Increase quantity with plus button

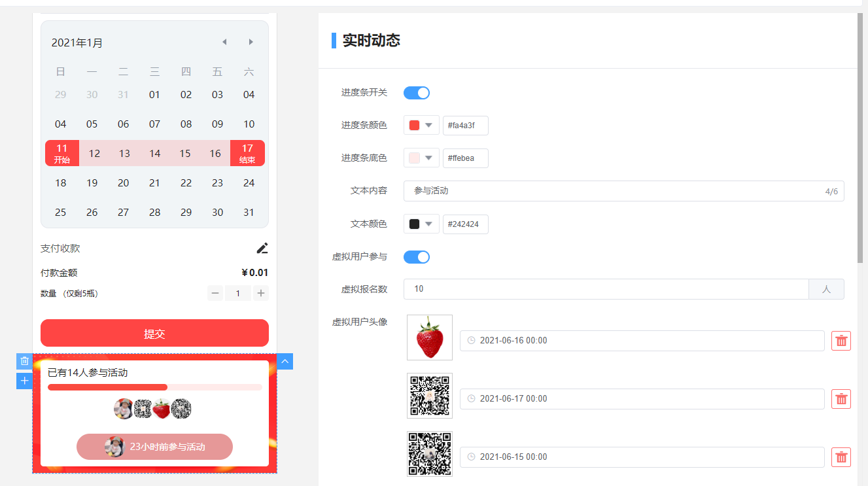(x=261, y=293)
